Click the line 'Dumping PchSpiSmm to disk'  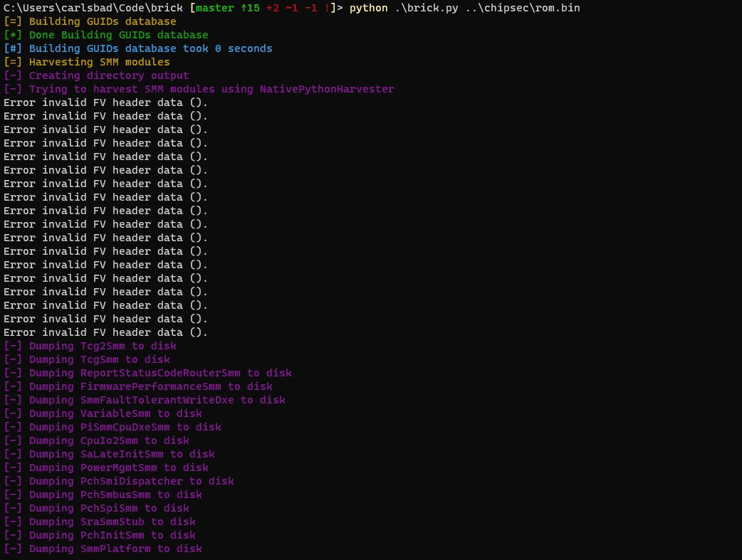[x=97, y=508]
